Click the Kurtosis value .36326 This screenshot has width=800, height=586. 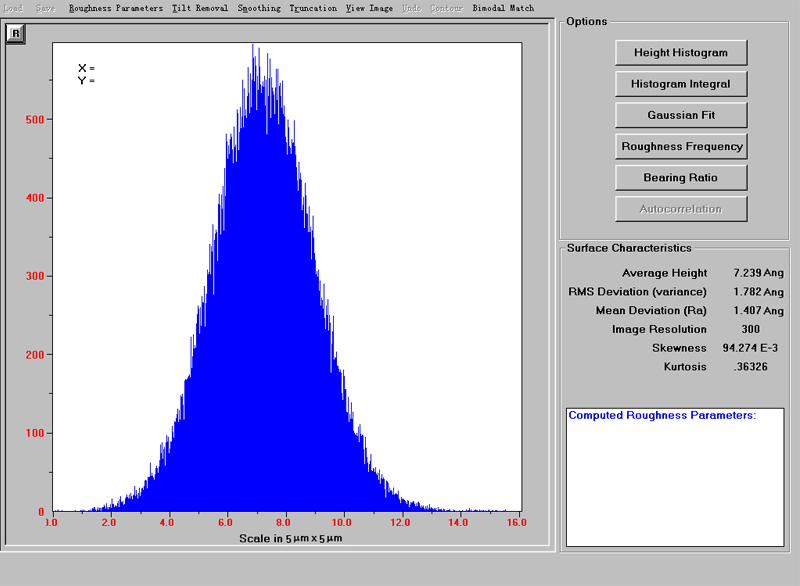click(751, 367)
